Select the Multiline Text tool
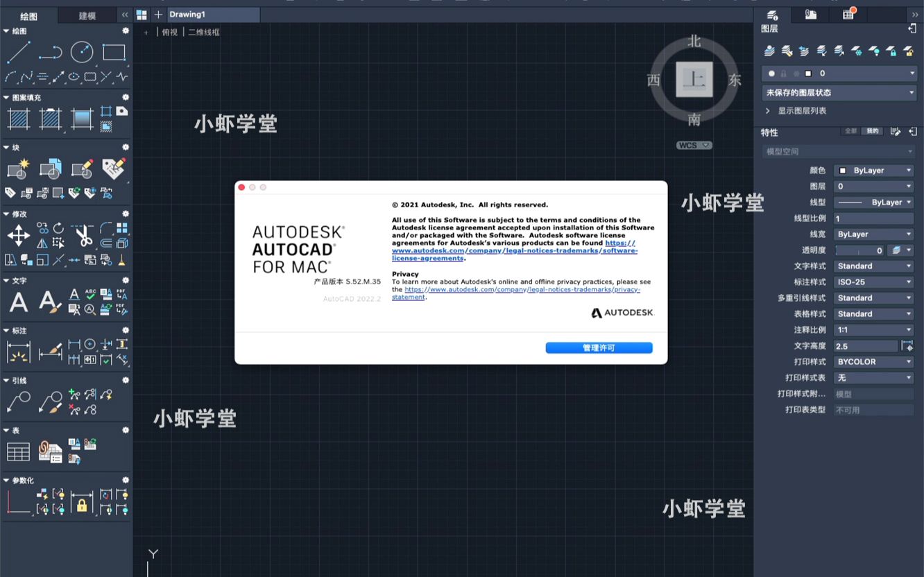This screenshot has width=924, height=577. pos(18,302)
